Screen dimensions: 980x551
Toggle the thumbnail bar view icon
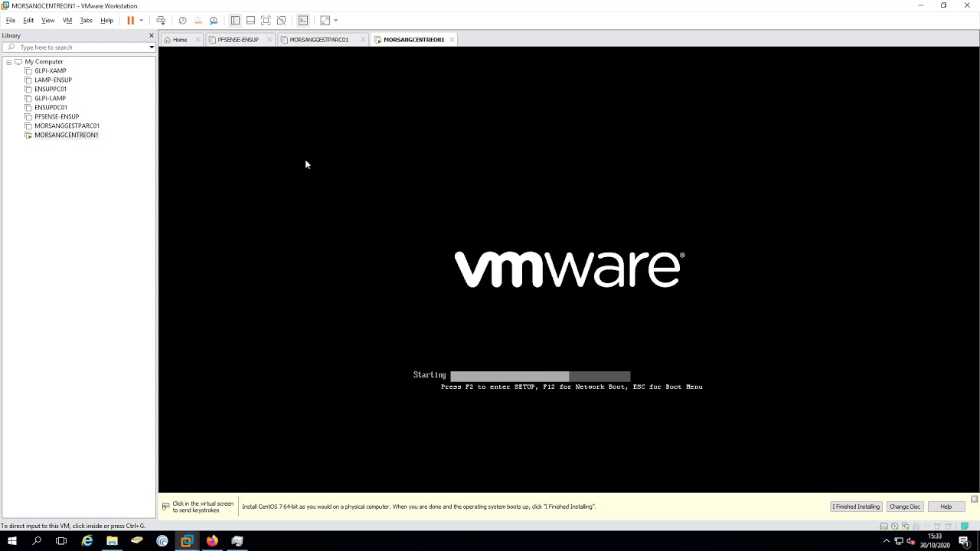tap(250, 21)
